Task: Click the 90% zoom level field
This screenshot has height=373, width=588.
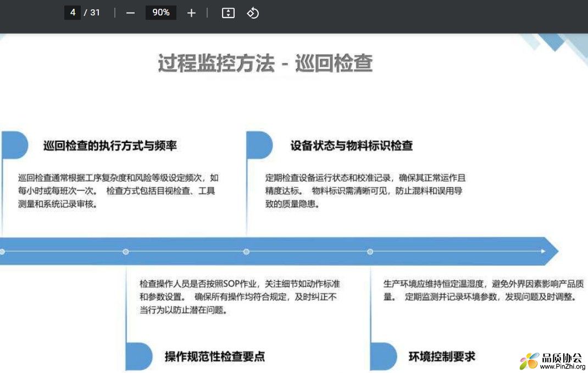Action: (x=161, y=13)
